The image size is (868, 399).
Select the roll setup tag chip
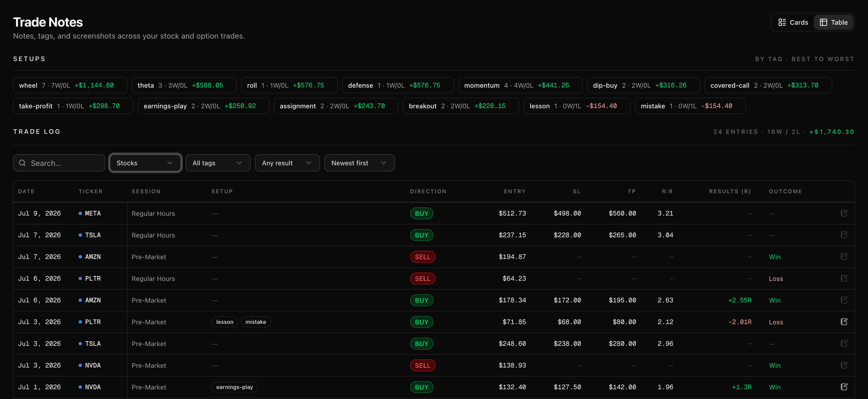coord(289,85)
